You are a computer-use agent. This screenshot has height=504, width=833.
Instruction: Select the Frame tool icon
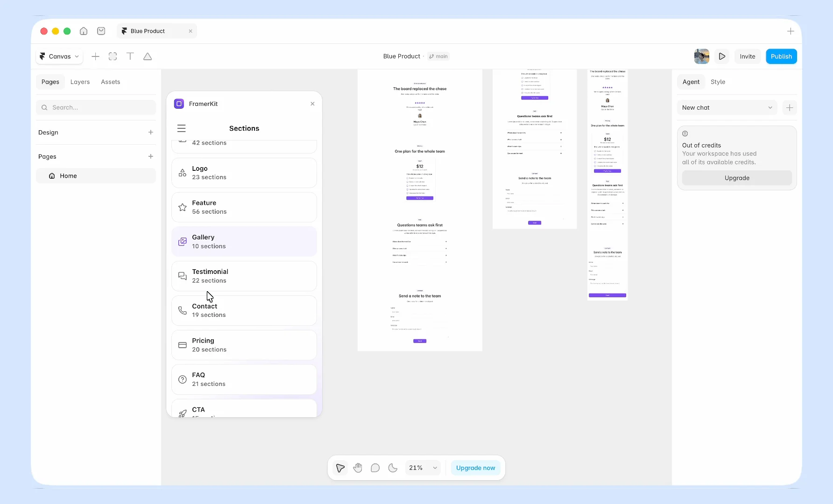113,56
